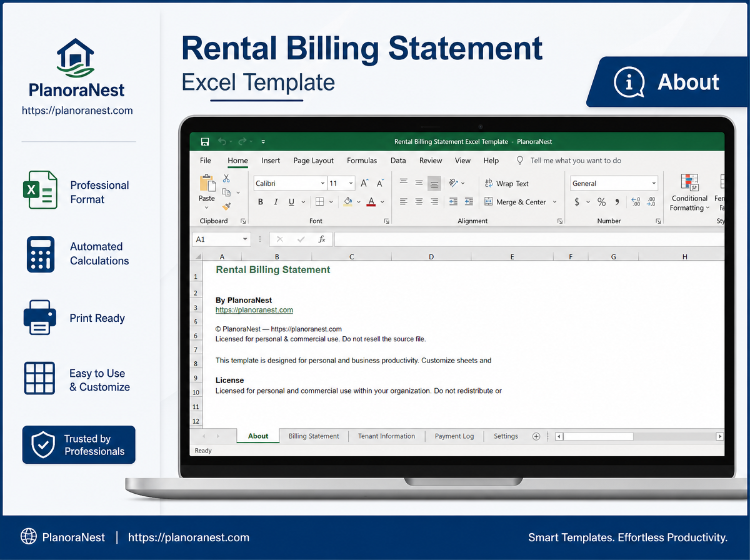Click the Redo arrow icon
This screenshot has width=750, height=560.
pos(242,142)
